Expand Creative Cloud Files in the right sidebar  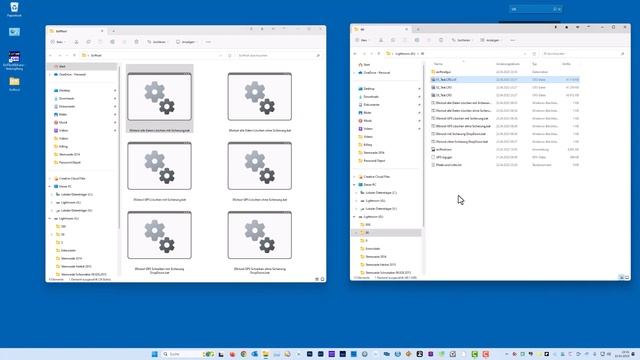coord(355,177)
